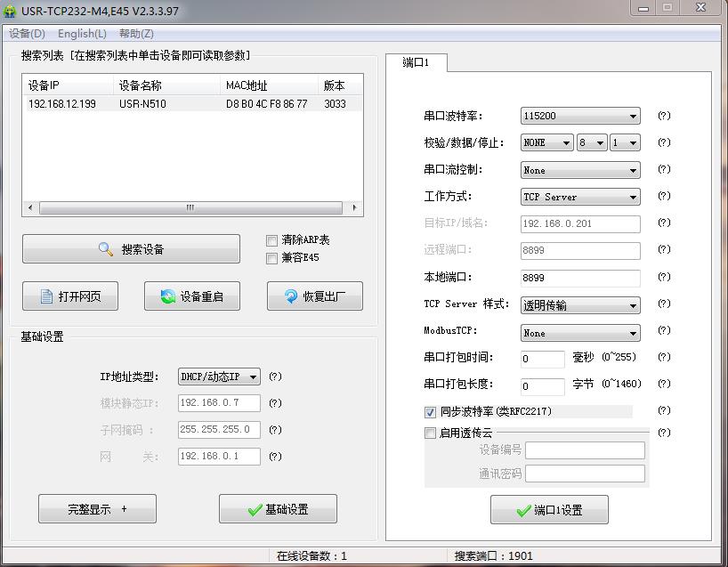Screen dimensions: 728x567
Task: Click the green checkmark on 基础设置 button
Action: click(x=255, y=509)
